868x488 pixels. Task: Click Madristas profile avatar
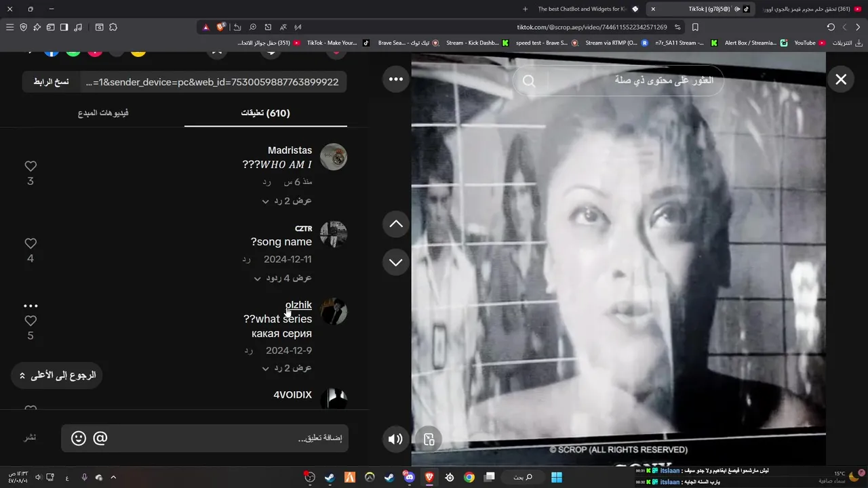click(x=334, y=157)
